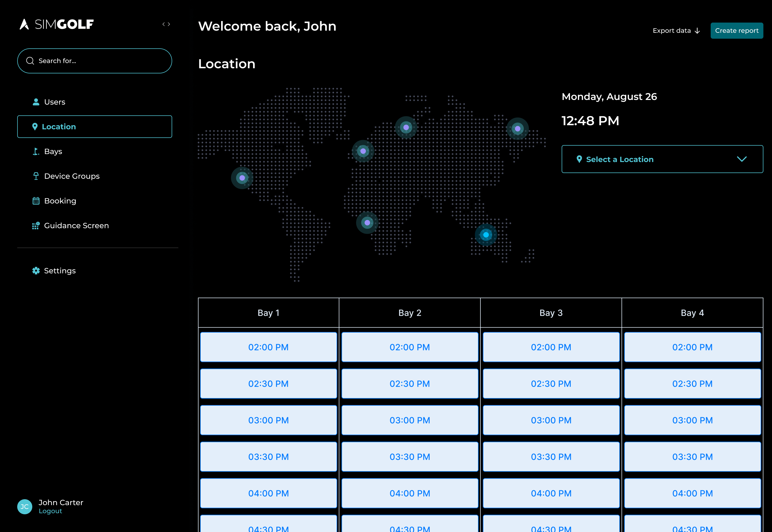
Task: Open the Users menu item
Action: click(x=55, y=102)
